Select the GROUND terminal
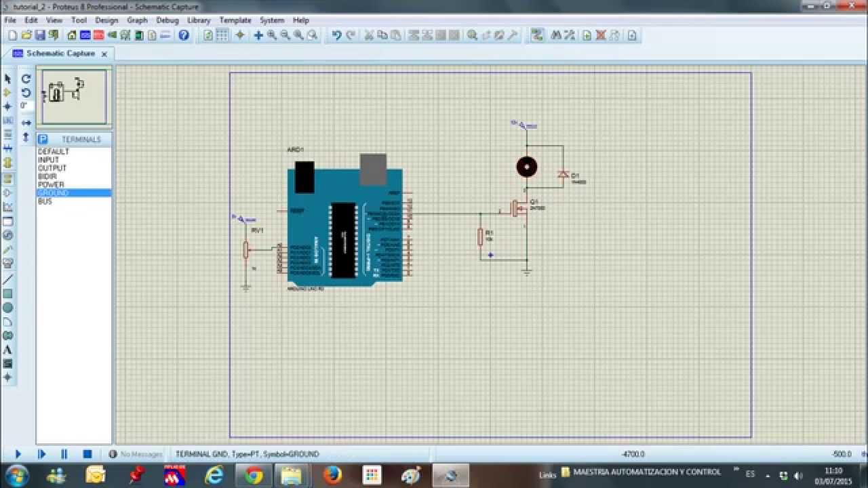868x488 pixels. coord(74,193)
